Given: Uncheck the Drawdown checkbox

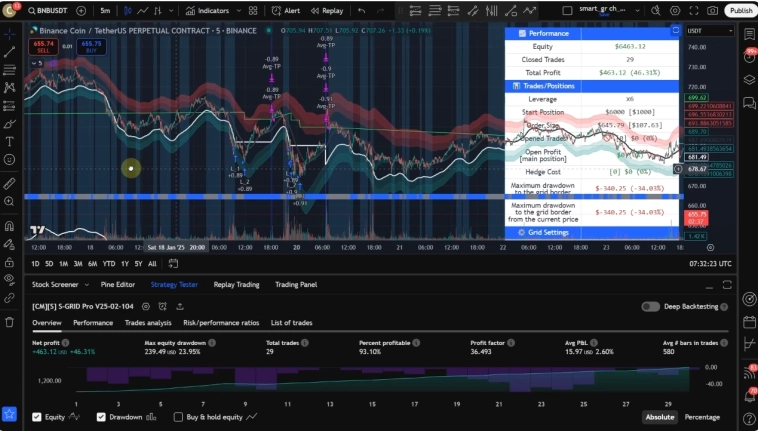Looking at the screenshot, I should coord(101,417).
